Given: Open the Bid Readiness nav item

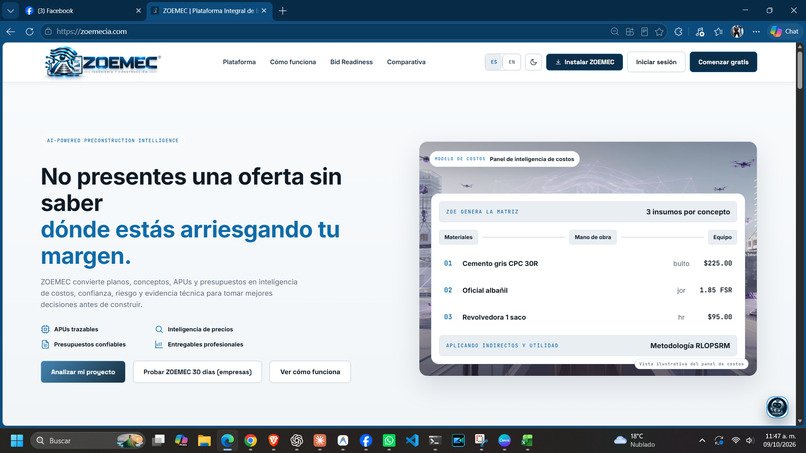Looking at the screenshot, I should (x=351, y=62).
